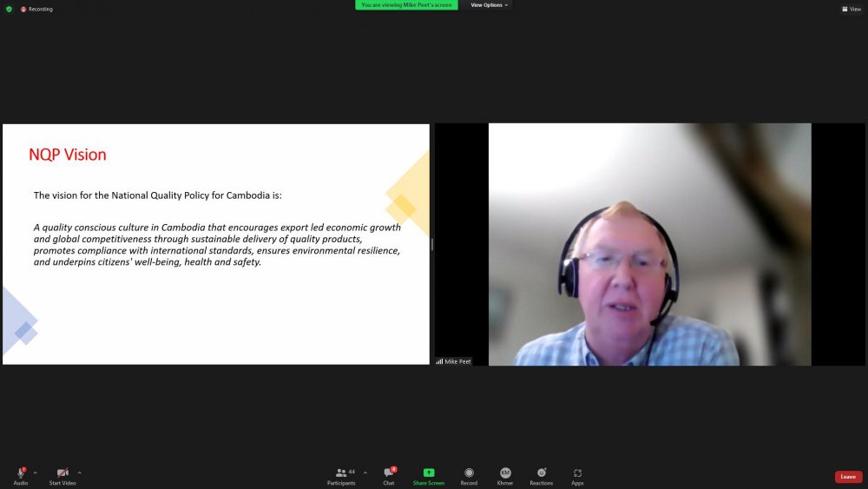Expand video options arrow next to Start Video
868x489 pixels.
tap(80, 472)
